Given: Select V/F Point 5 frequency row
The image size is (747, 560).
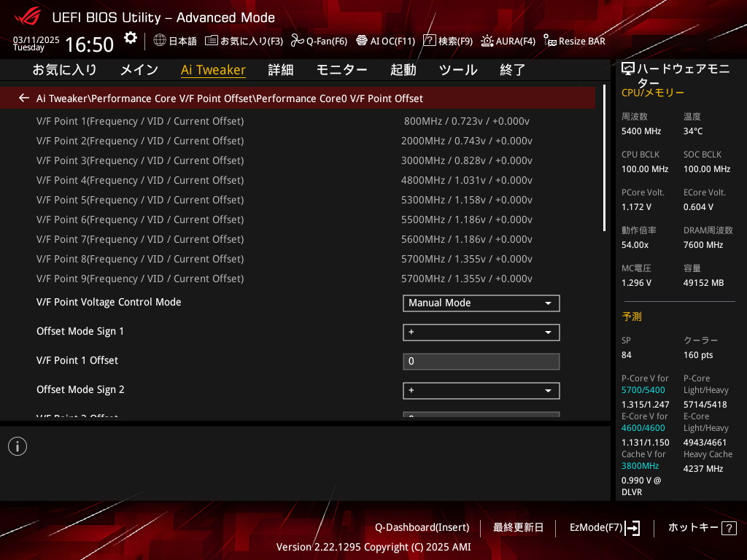Looking at the screenshot, I should 298,200.
